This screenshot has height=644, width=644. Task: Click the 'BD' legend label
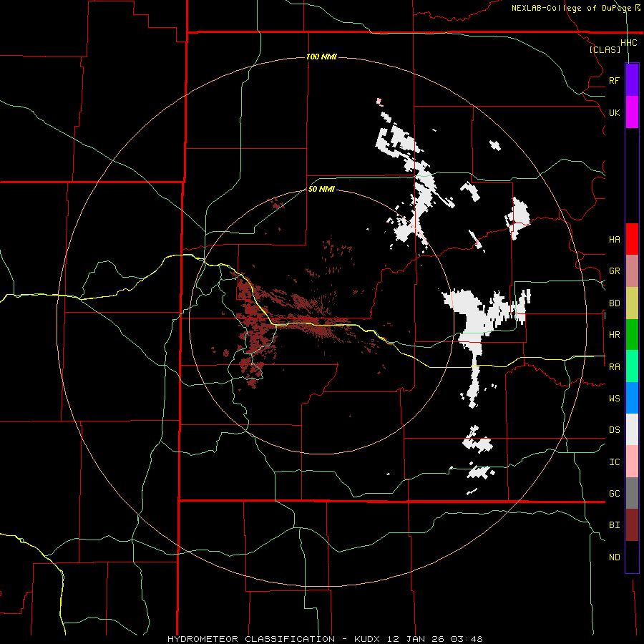tap(614, 303)
